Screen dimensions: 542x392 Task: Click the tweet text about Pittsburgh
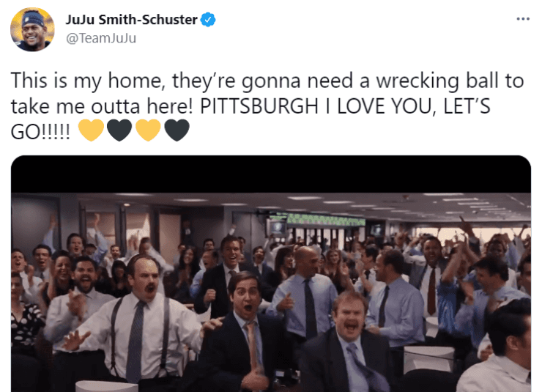tap(267, 106)
